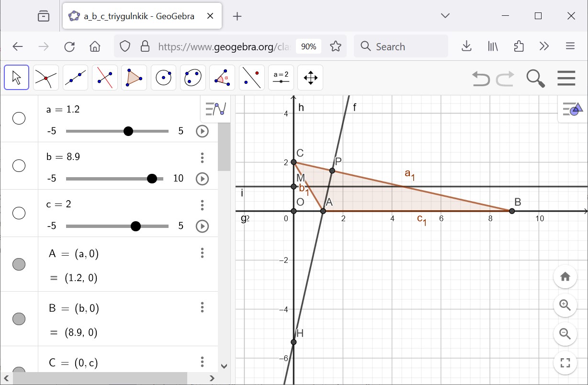The image size is (588, 385).
Task: Select the Reflect about line tool
Action: pyautogui.click(x=251, y=78)
